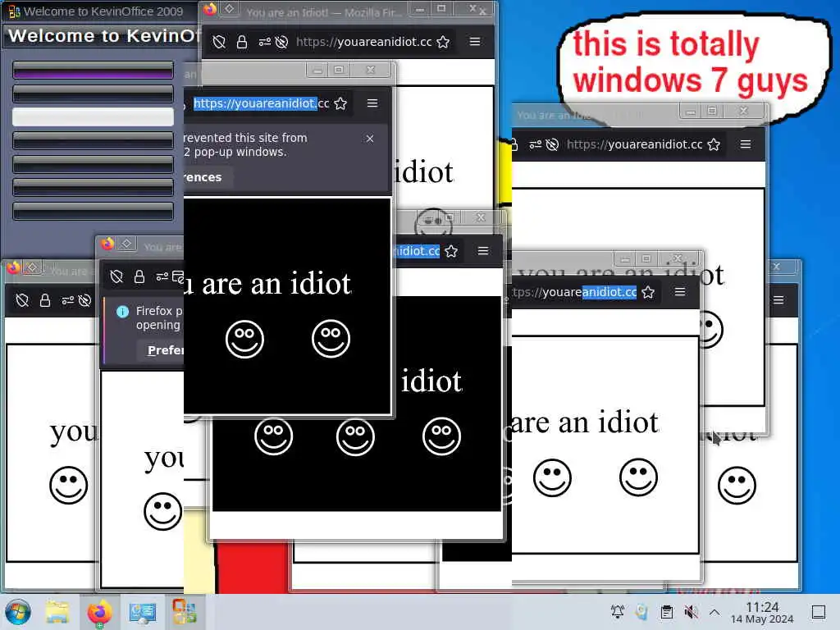Viewport: 840px width, 630px height.
Task: Open hamburger menu in upper-right Firefox window
Action: pyautogui.click(x=745, y=144)
